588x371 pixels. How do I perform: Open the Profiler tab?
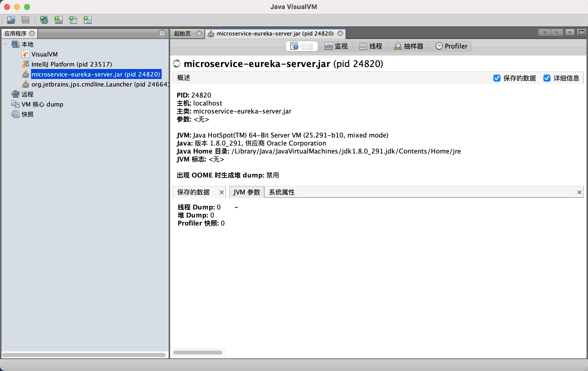click(x=451, y=46)
